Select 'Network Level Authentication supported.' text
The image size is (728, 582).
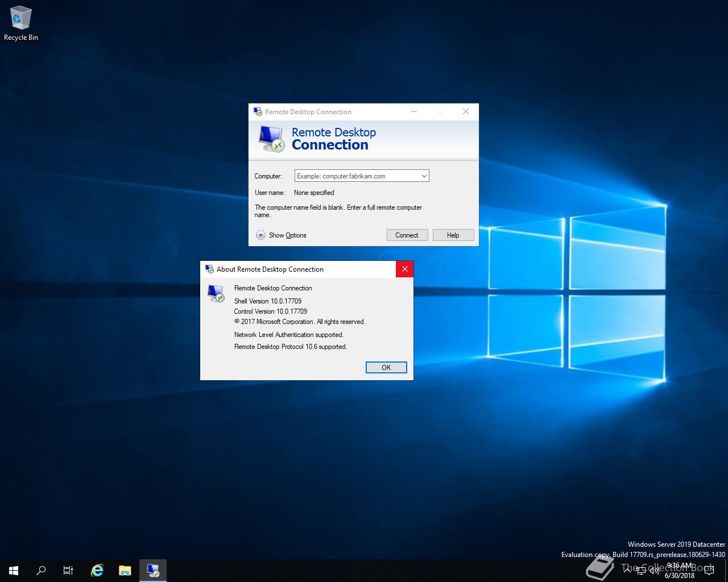click(289, 335)
